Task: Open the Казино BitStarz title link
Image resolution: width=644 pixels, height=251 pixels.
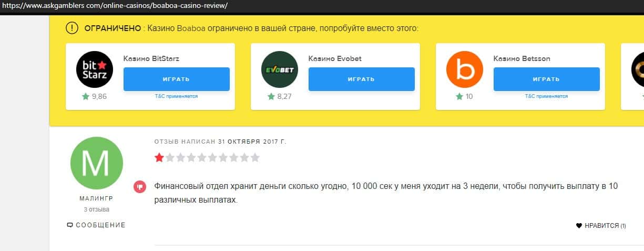Action: tap(148, 58)
